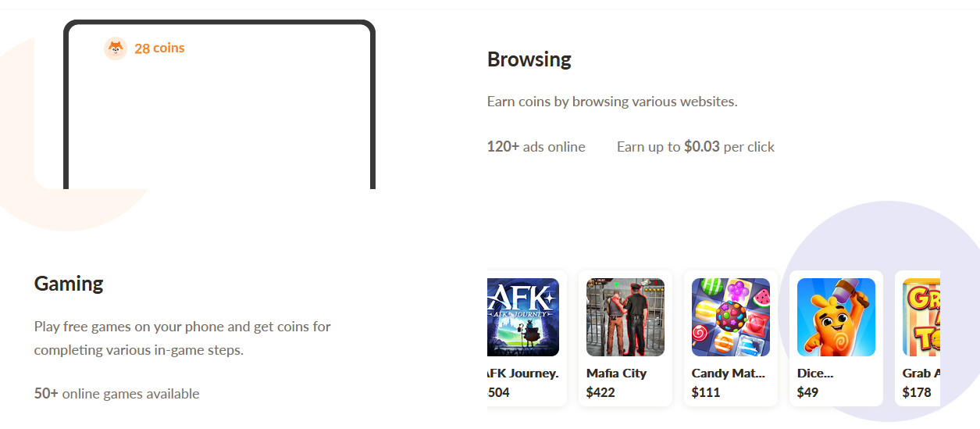
Task: Open the Candy Match game icon
Action: (730, 317)
